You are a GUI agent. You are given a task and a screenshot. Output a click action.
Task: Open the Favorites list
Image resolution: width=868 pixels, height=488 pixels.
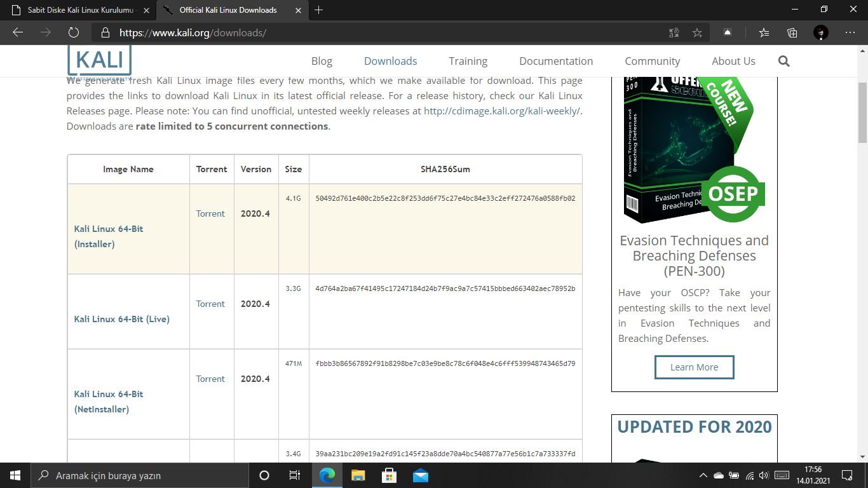pyautogui.click(x=764, y=32)
